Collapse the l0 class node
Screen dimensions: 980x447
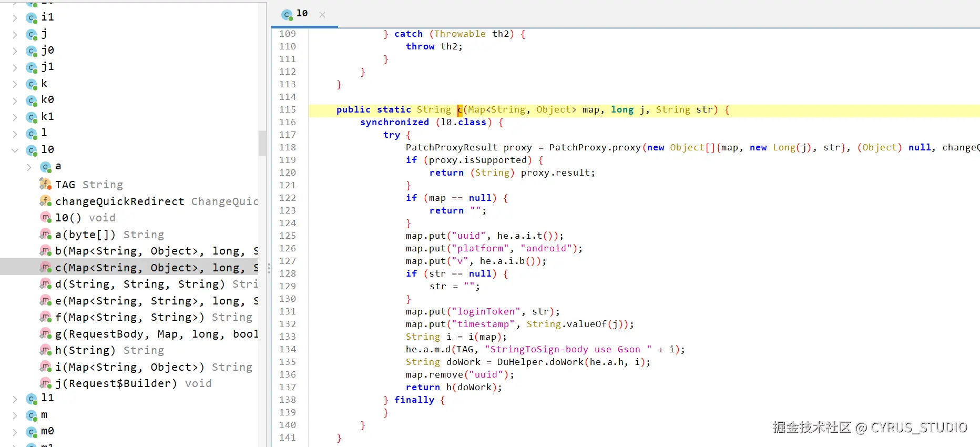coord(15,150)
